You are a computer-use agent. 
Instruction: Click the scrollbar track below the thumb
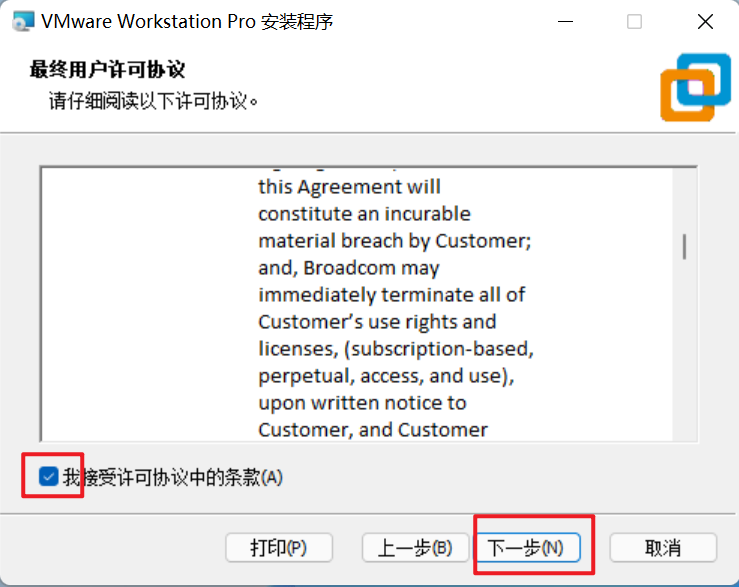pos(684,360)
